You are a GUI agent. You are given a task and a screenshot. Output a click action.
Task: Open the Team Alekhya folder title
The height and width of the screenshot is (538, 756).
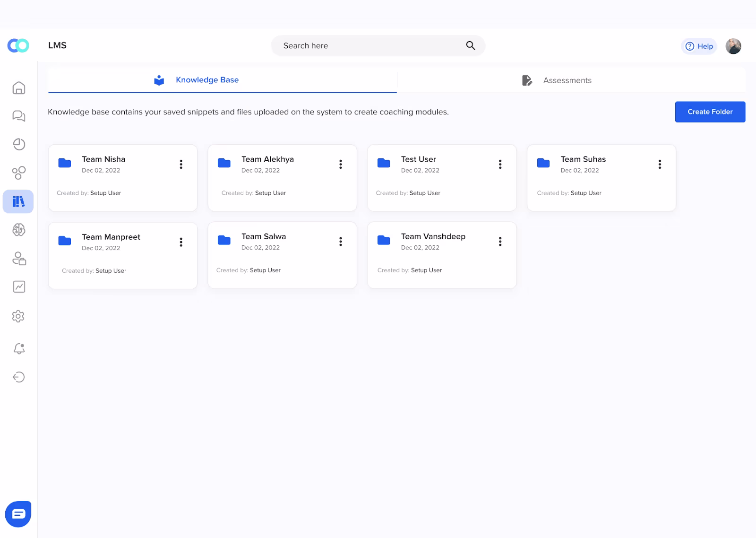tap(267, 159)
